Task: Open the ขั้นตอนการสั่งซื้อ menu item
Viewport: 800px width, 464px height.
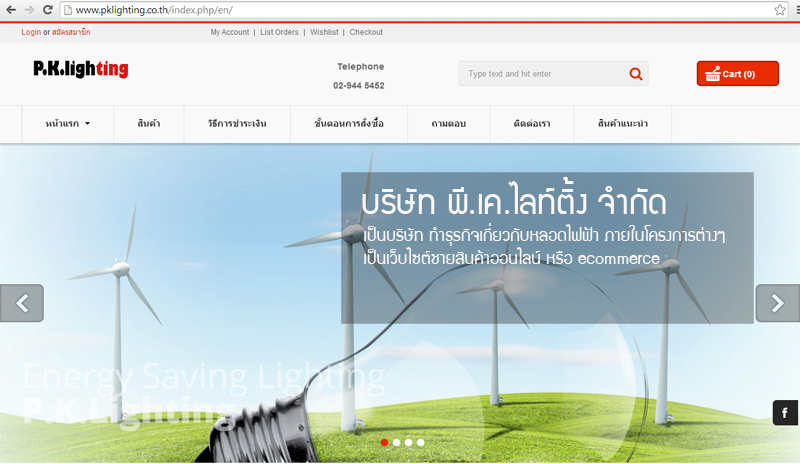Action: click(x=349, y=124)
